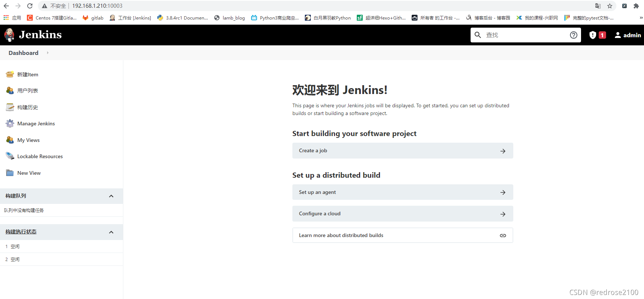Click the Dashboard breadcrumb link
This screenshot has height=299, width=644.
24,53
